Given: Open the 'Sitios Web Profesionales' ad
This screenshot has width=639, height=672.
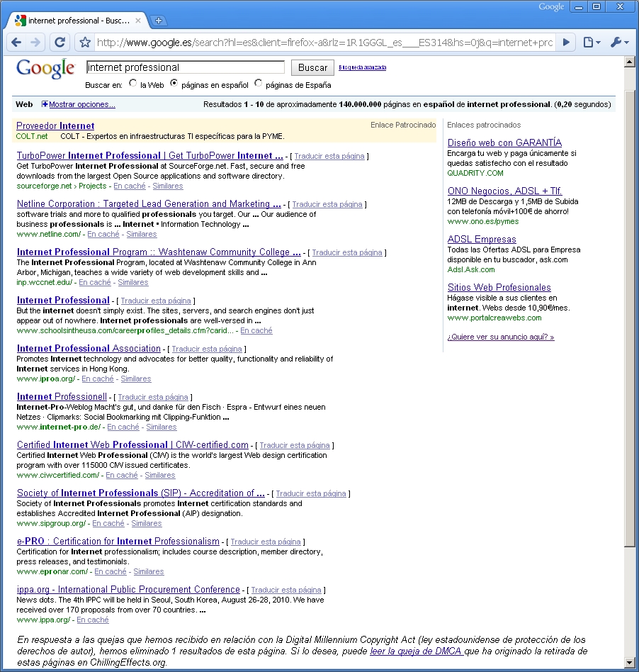Looking at the screenshot, I should tap(499, 287).
